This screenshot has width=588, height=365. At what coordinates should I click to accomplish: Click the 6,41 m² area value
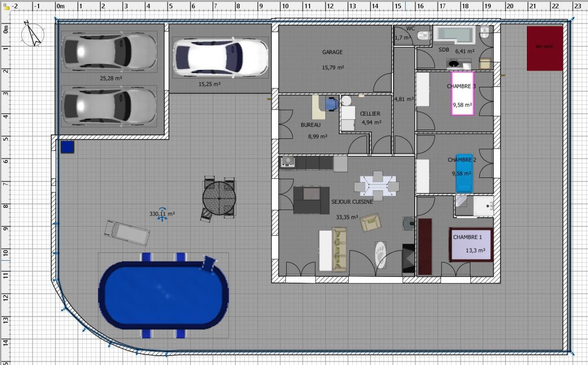click(465, 52)
